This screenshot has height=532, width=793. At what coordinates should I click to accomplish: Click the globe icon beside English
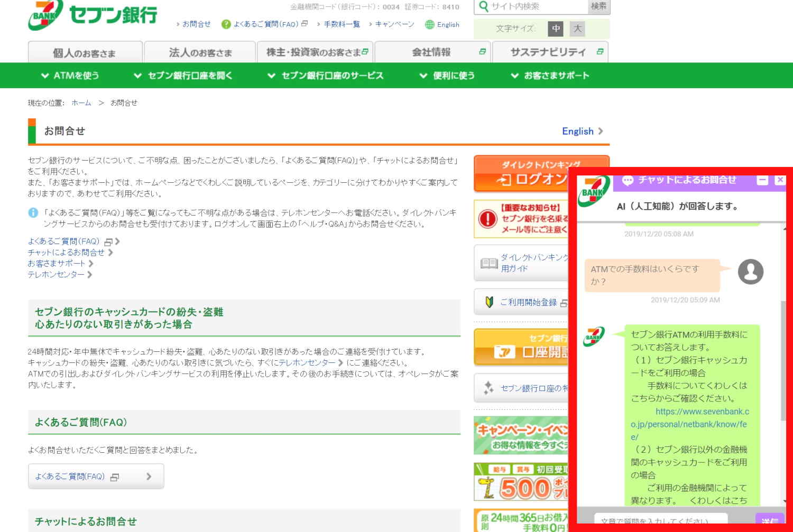tap(430, 24)
